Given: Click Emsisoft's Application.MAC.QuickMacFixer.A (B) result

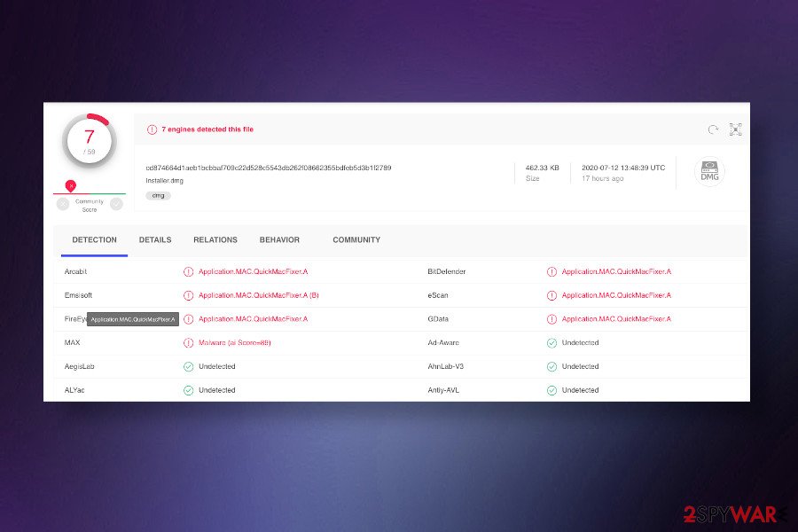Looking at the screenshot, I should (259, 295).
